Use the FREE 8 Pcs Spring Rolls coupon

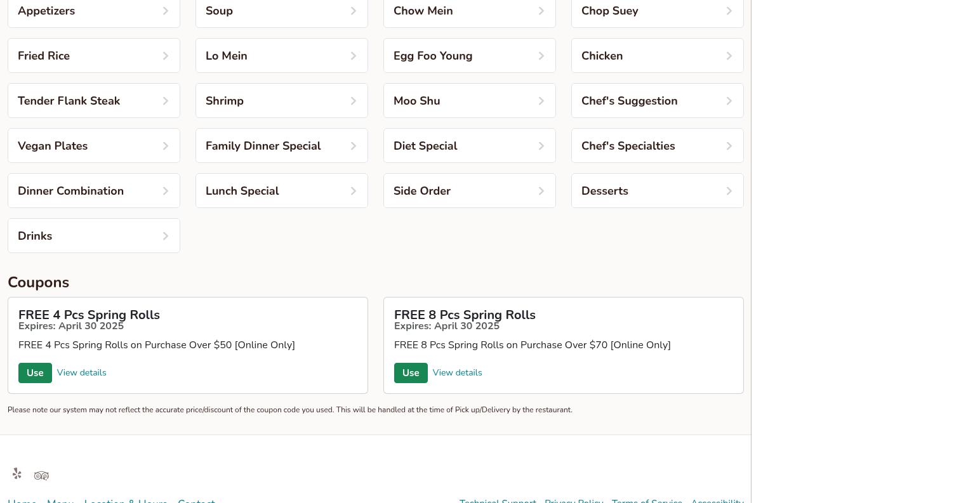pos(411,373)
